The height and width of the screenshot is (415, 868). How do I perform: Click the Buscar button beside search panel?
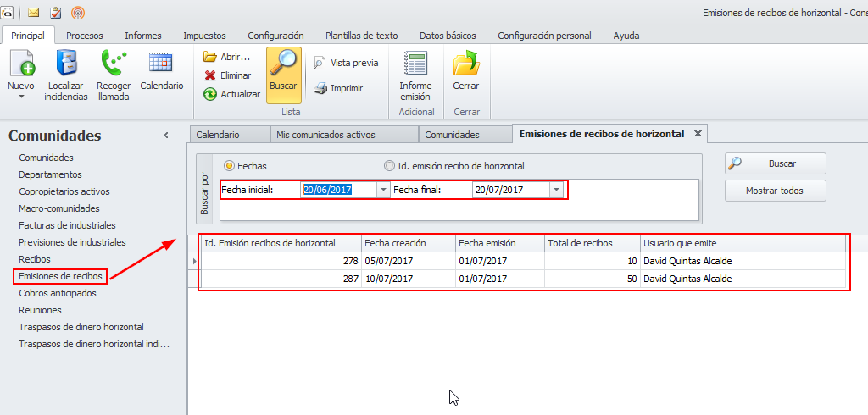775,163
